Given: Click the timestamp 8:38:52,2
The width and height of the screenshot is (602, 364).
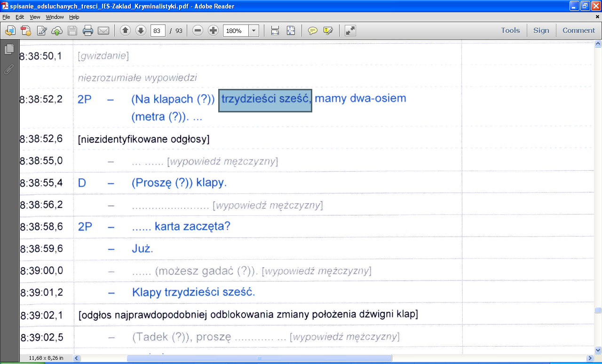Looking at the screenshot, I should pos(41,99).
